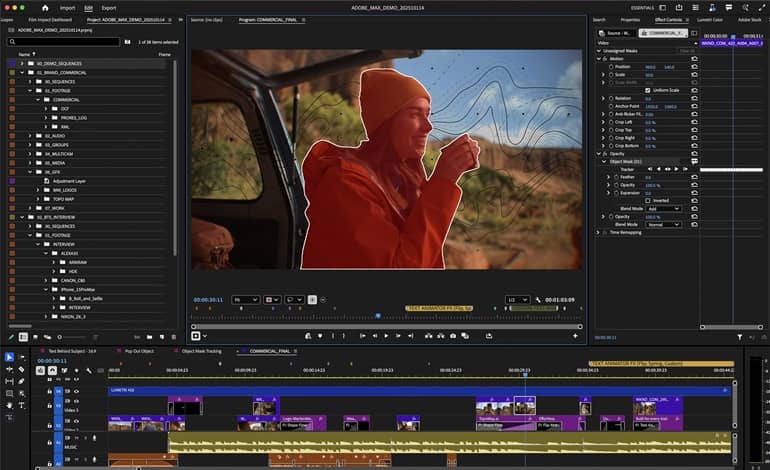Image resolution: width=770 pixels, height=470 pixels.
Task: Open the Pop Out Object sequence tab
Action: (x=139, y=351)
